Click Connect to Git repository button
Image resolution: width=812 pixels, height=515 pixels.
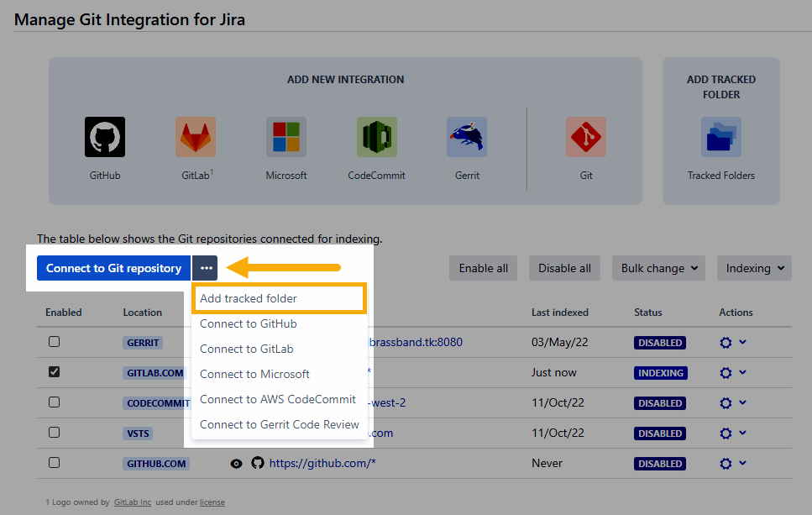click(113, 268)
